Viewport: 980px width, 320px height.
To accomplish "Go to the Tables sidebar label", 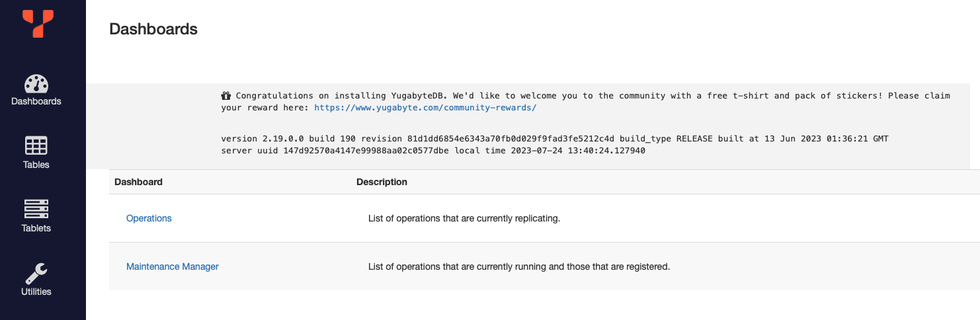I will 36,165.
